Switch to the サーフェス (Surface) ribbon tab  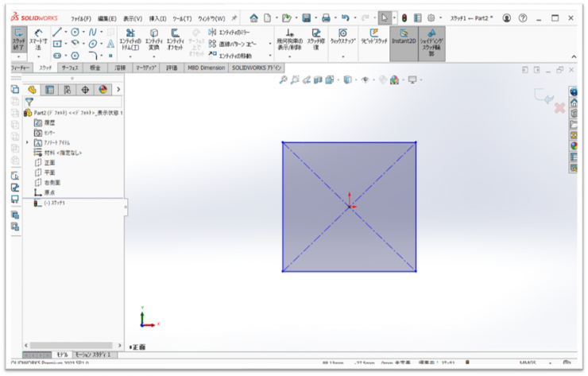click(70, 69)
